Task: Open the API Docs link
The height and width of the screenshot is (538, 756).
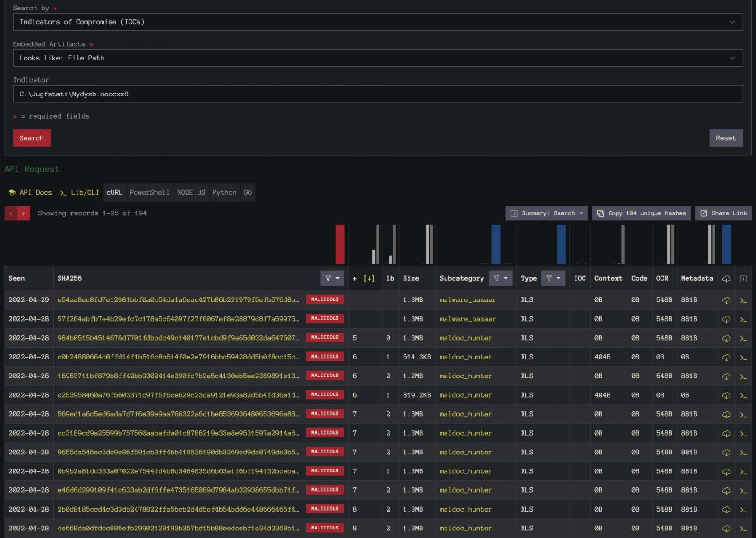Action: tap(30, 192)
